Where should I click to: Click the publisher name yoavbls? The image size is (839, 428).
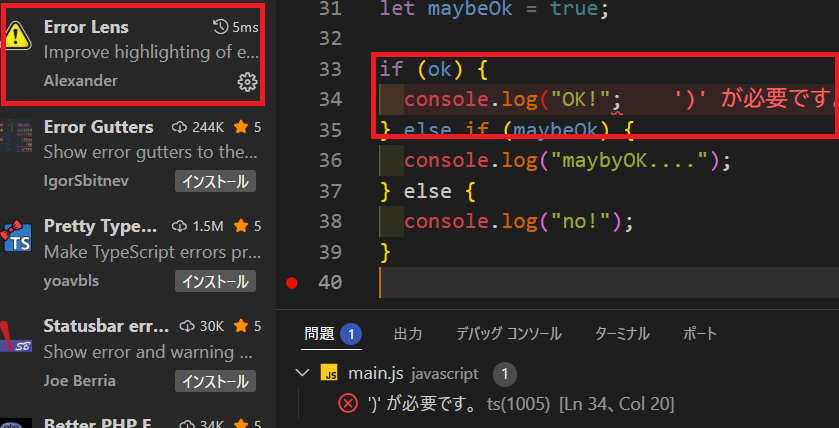[71, 281]
